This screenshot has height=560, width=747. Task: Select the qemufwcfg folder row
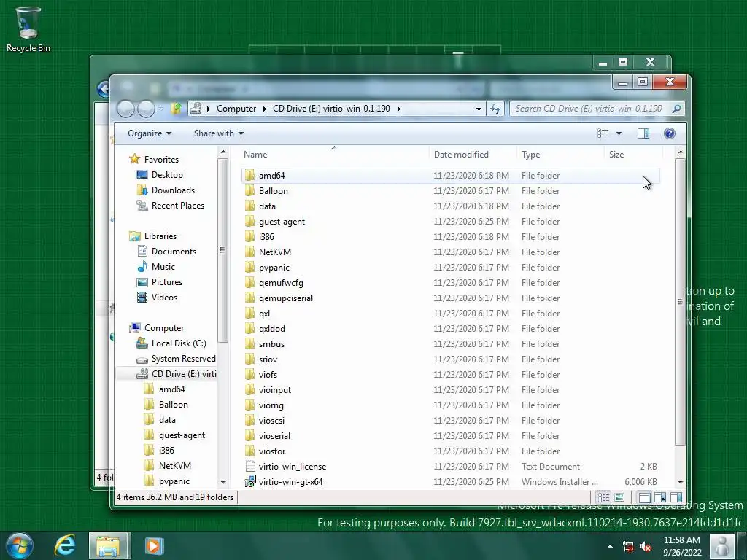click(x=450, y=283)
